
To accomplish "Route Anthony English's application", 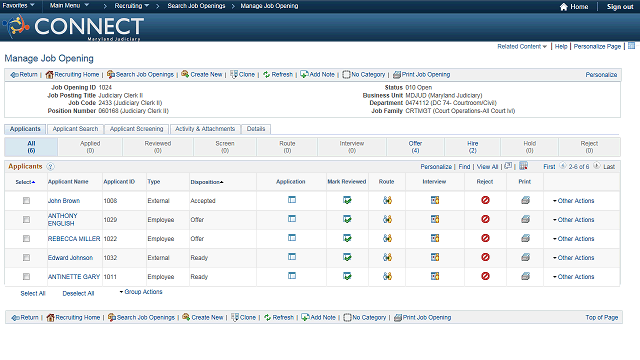I will pos(387,219).
